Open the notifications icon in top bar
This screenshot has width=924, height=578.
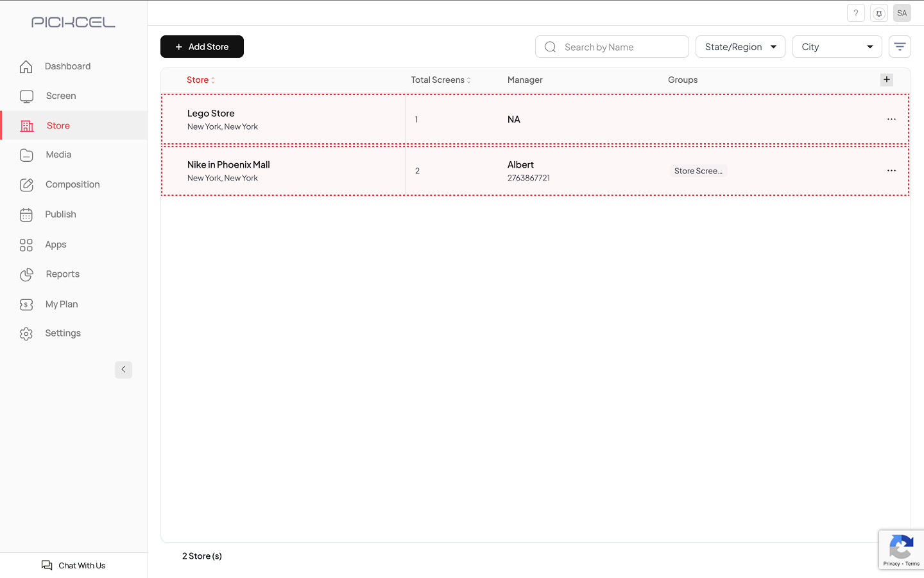[x=879, y=13]
